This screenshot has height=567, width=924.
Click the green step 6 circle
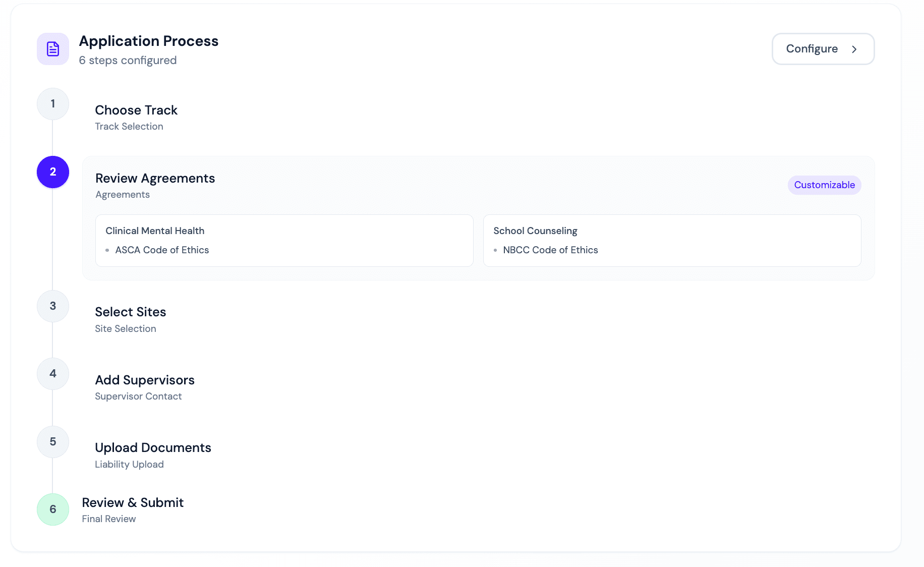[53, 509]
